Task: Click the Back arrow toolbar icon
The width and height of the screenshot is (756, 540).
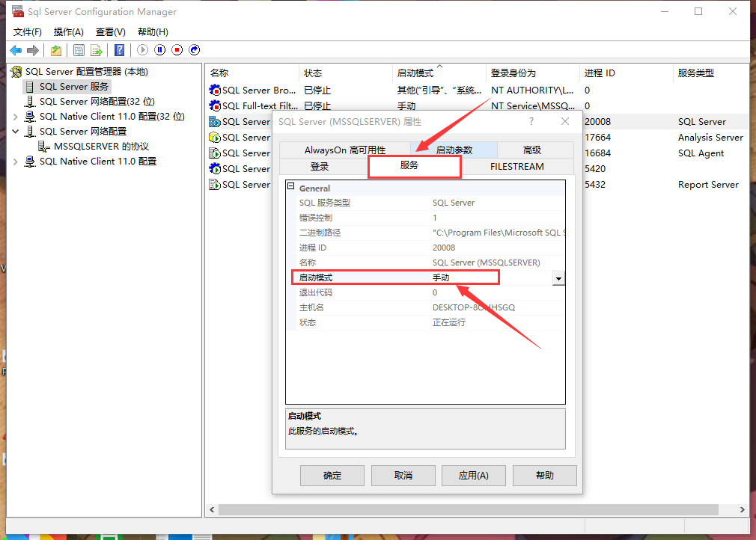Action: 16,50
